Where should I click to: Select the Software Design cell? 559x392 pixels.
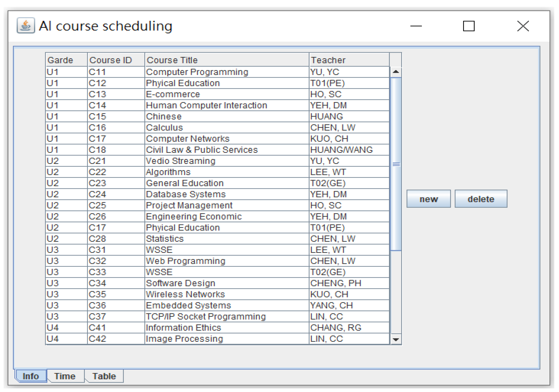pyautogui.click(x=227, y=283)
